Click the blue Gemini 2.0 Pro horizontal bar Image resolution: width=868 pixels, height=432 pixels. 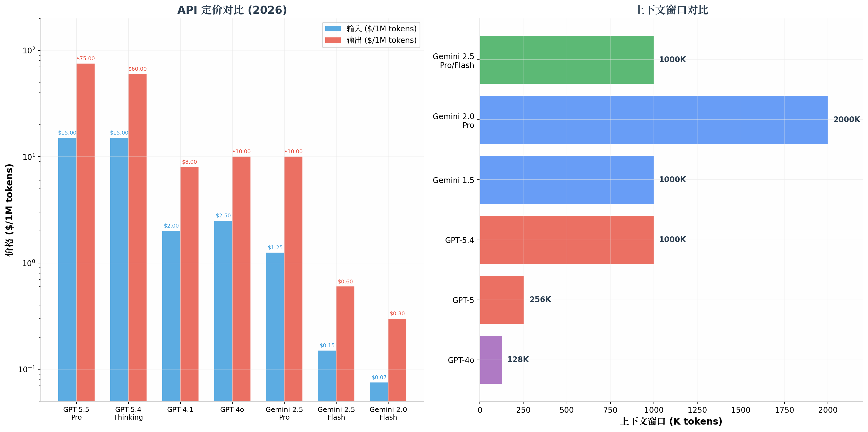coord(654,120)
